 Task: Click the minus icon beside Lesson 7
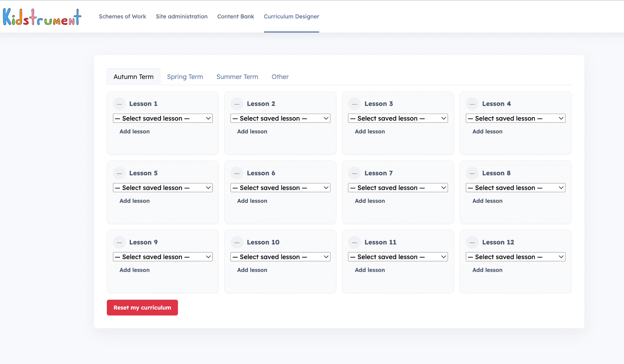355,173
